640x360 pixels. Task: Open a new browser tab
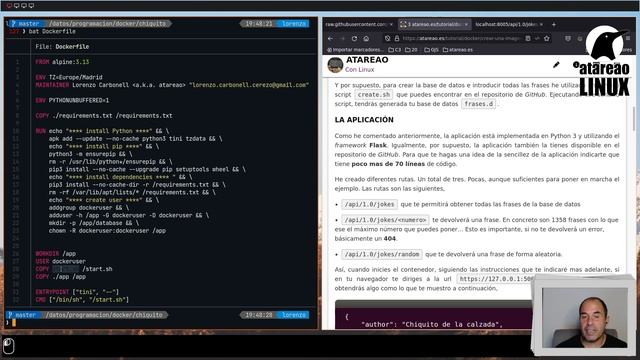click(554, 24)
